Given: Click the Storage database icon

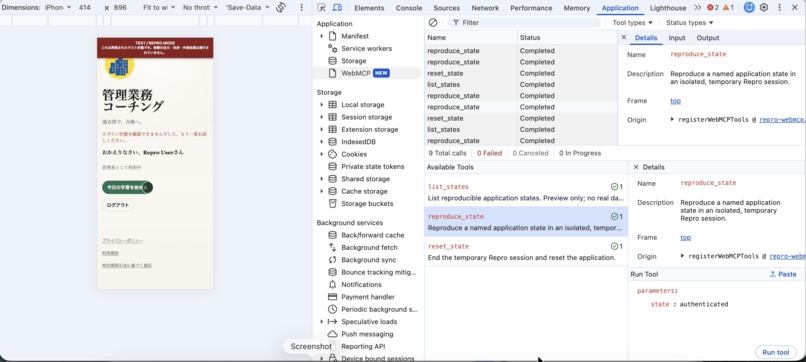Looking at the screenshot, I should pyautogui.click(x=332, y=61).
